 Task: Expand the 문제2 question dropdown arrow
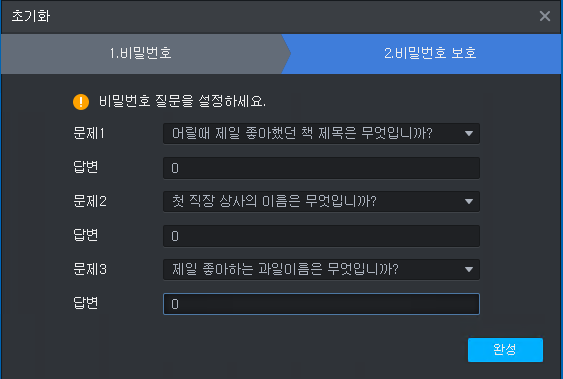pyautogui.click(x=468, y=201)
